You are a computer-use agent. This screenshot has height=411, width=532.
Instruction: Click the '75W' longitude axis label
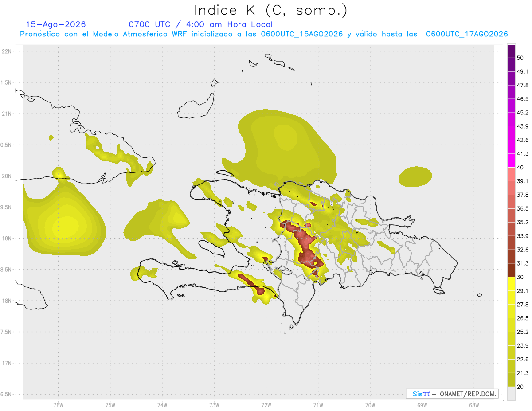point(110,405)
